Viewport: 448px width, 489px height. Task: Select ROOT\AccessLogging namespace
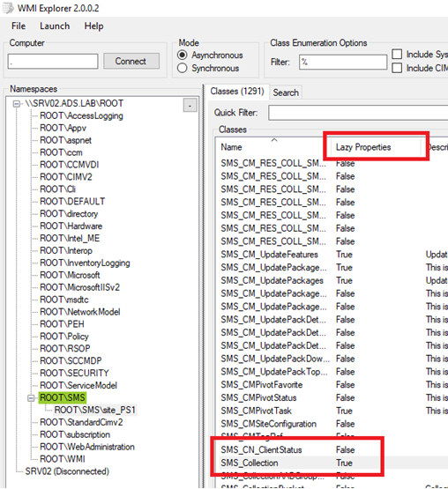pyautogui.click(x=81, y=115)
